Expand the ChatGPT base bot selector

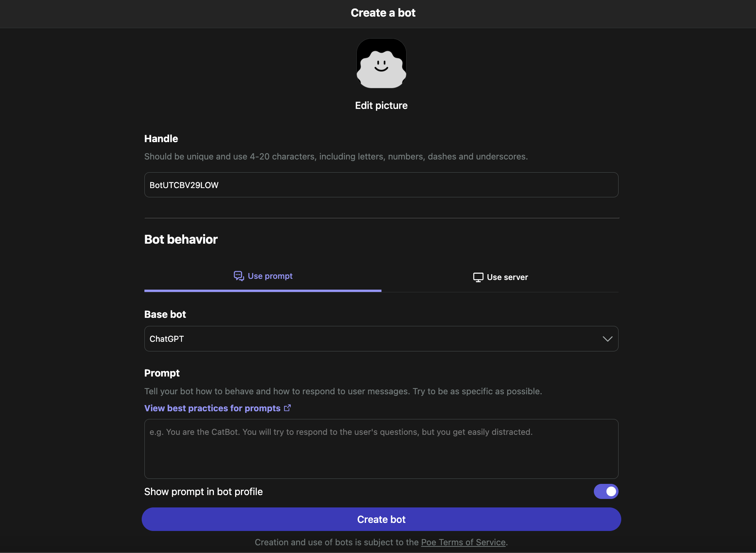pos(381,339)
